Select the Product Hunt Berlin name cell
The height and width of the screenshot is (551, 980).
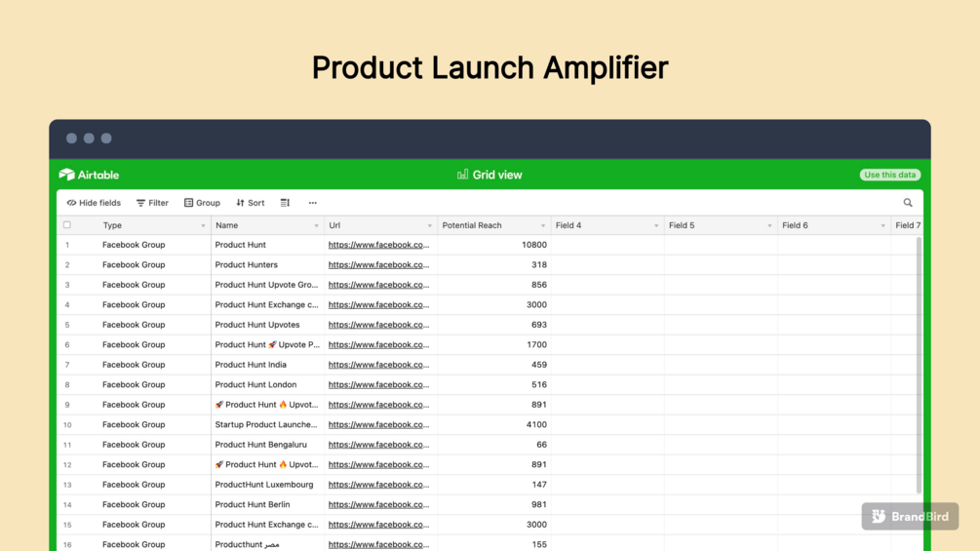point(268,505)
